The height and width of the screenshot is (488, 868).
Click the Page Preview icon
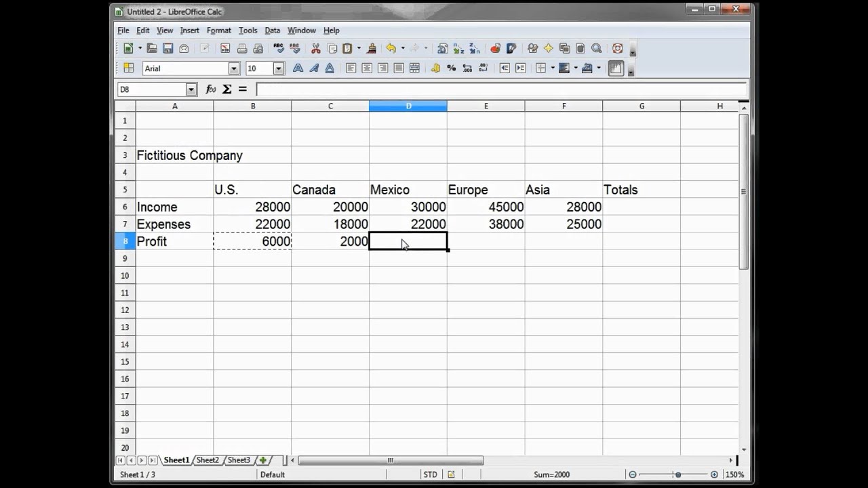tap(258, 49)
